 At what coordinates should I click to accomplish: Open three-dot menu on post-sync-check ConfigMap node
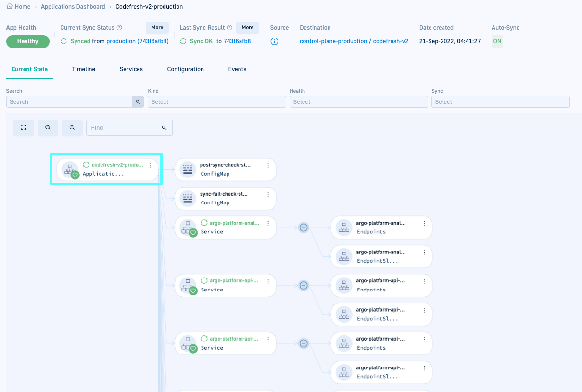[x=268, y=165]
